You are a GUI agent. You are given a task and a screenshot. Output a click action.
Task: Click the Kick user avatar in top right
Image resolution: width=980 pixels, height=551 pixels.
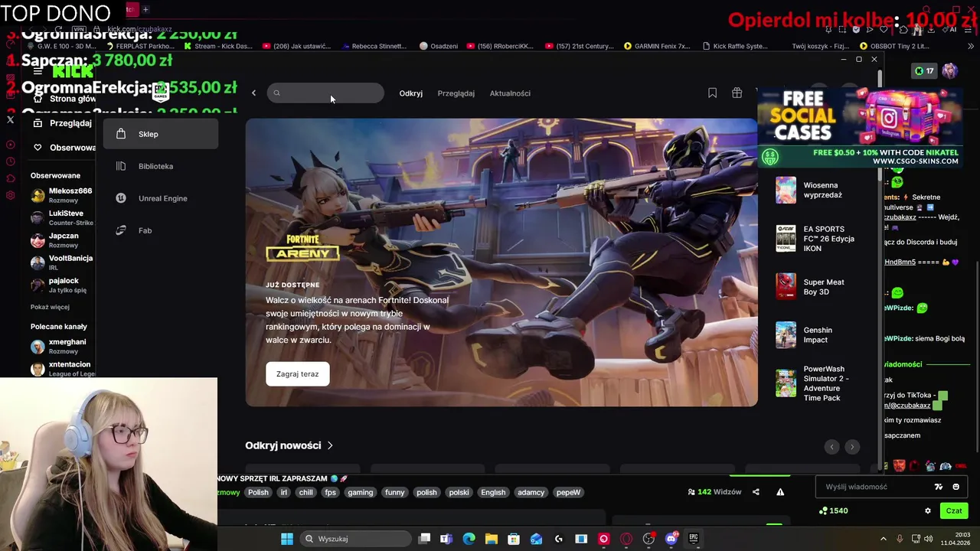tap(950, 71)
